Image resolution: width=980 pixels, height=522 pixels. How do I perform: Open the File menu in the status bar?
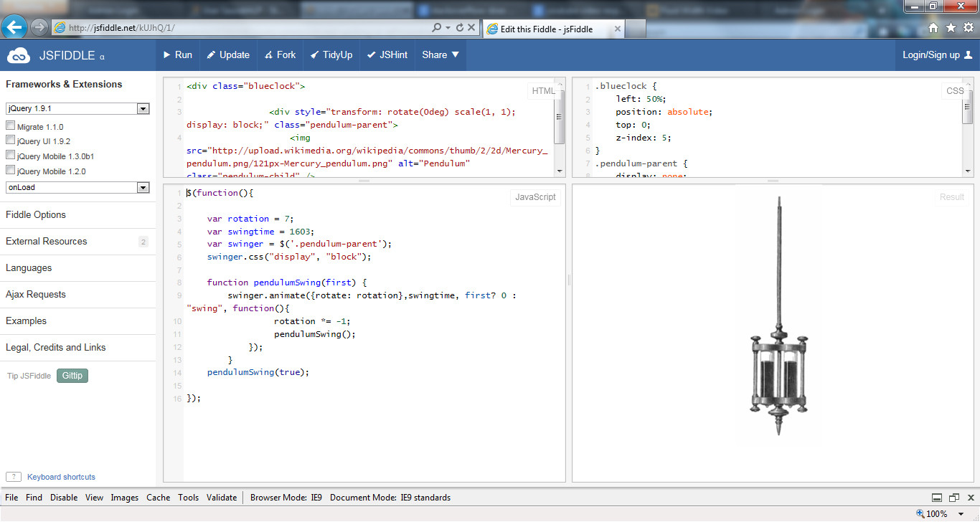point(11,497)
